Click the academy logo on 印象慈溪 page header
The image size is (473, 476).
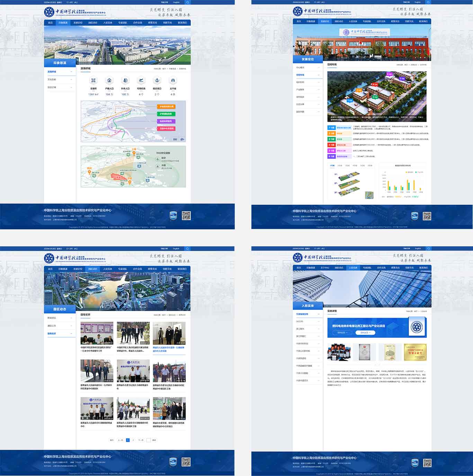(x=50, y=12)
